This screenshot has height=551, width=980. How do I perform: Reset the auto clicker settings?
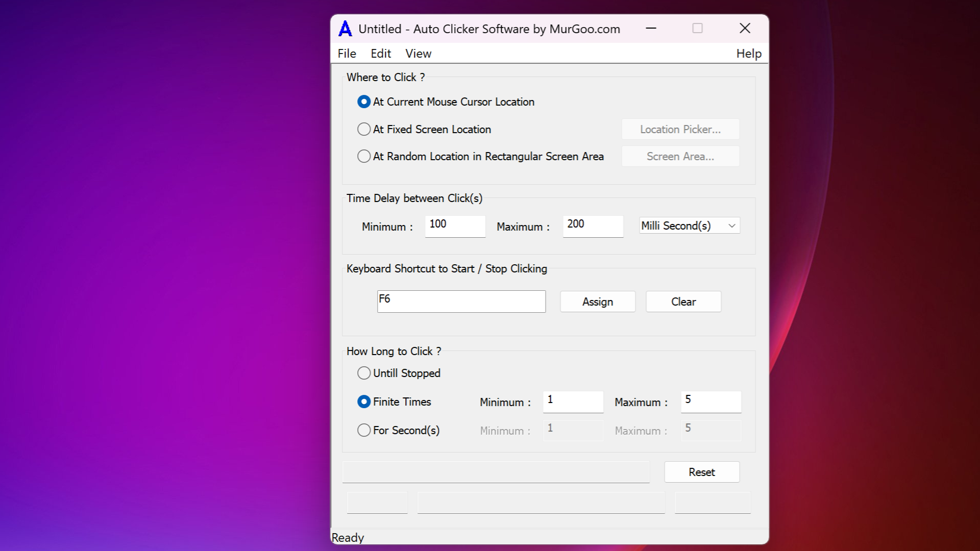701,472
